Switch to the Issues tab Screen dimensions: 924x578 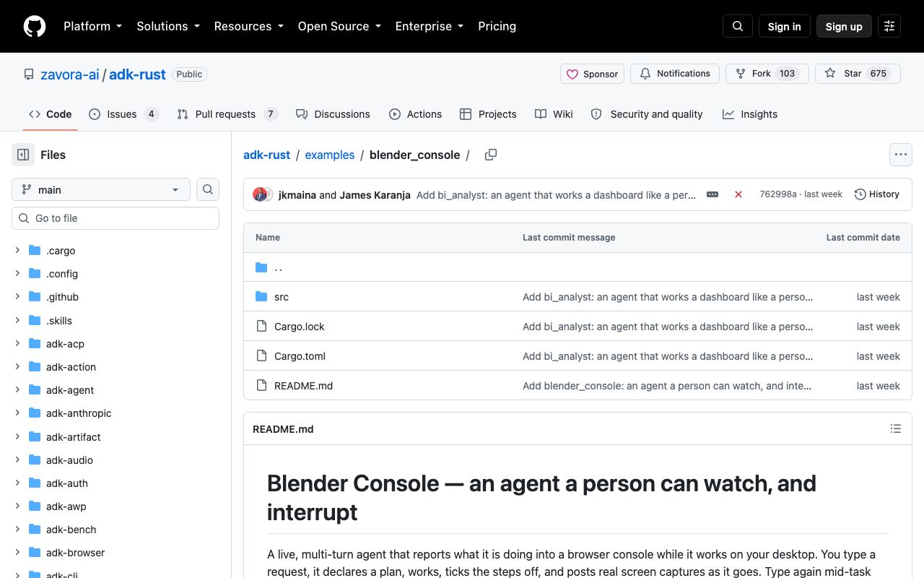[123, 114]
